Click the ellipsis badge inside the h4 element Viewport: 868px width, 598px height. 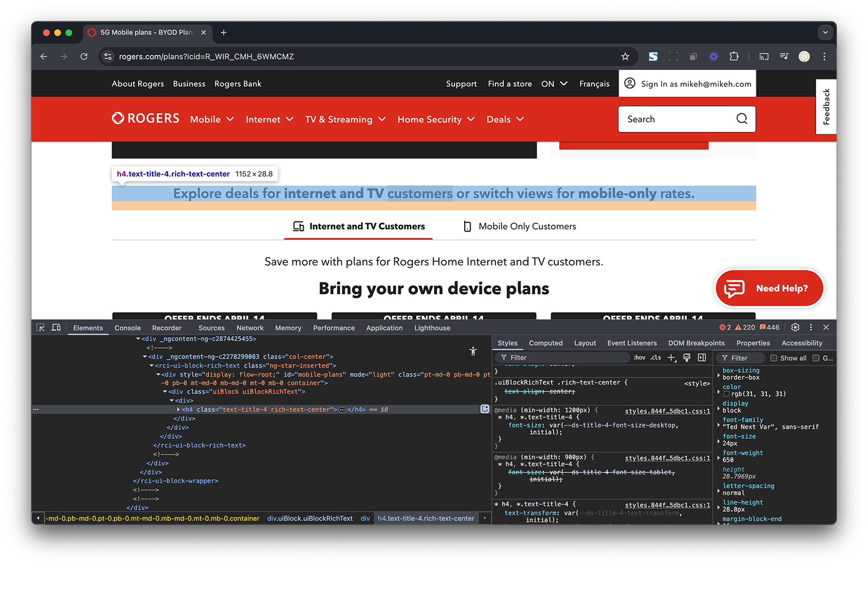coord(342,410)
